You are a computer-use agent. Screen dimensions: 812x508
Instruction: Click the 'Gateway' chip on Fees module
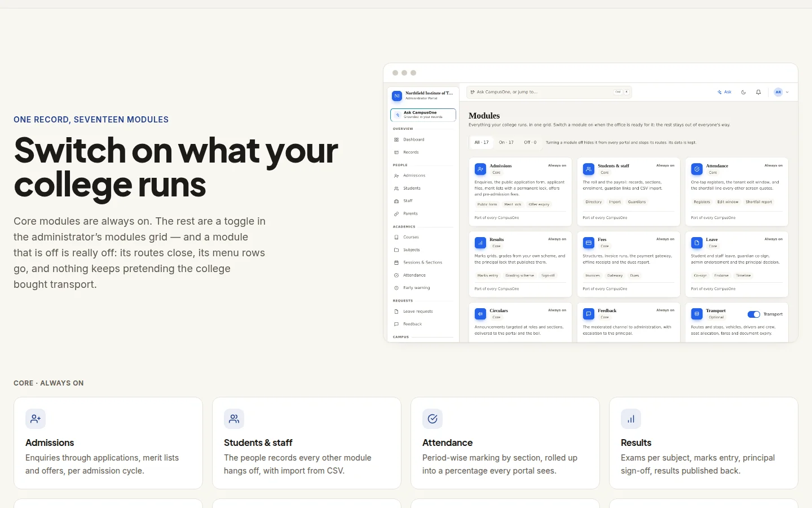(x=615, y=275)
